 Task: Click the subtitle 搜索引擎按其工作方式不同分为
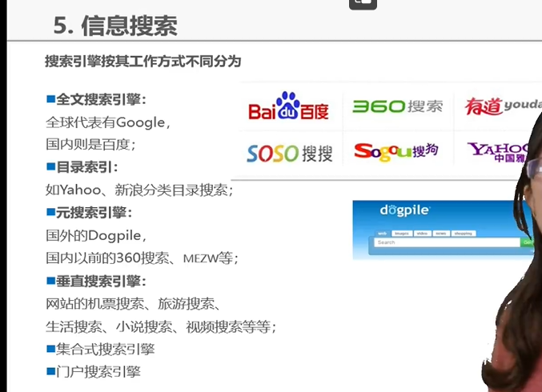(x=143, y=62)
